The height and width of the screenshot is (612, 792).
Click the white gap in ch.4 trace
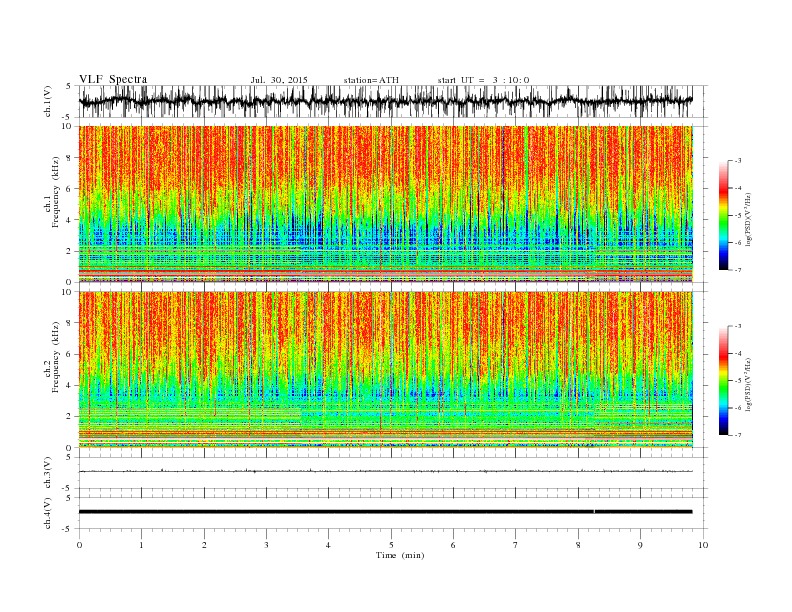click(x=595, y=512)
